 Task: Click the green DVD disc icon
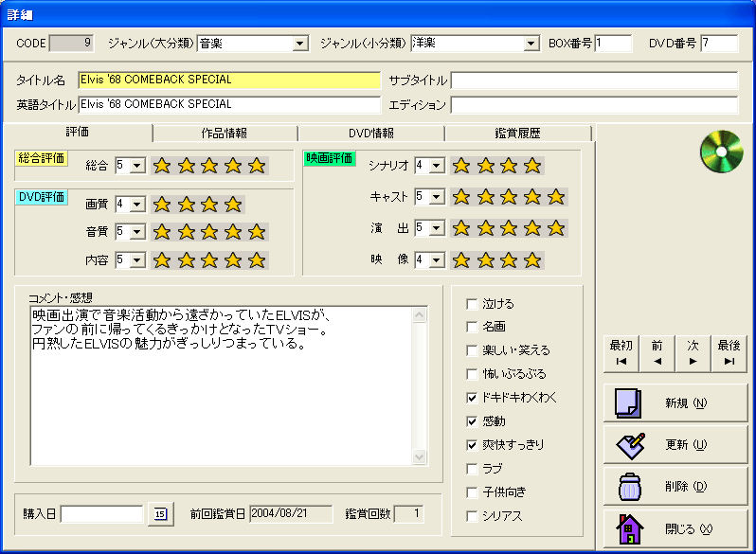pyautogui.click(x=721, y=152)
